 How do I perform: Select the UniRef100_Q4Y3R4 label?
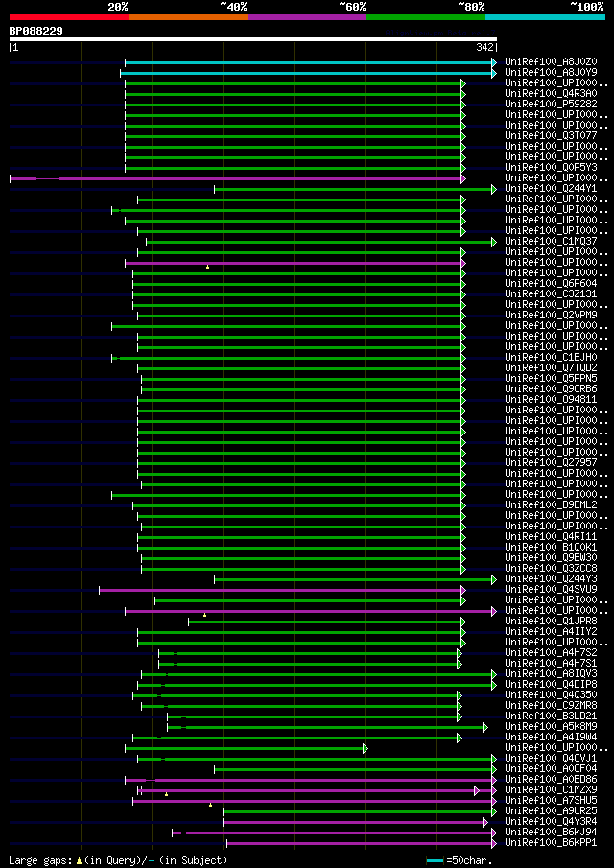[x=551, y=822]
